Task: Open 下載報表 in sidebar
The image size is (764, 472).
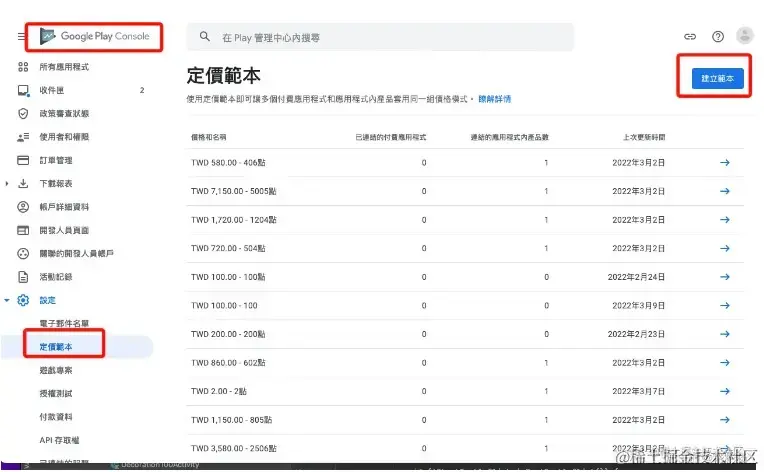Action: pyautogui.click(x=56, y=184)
